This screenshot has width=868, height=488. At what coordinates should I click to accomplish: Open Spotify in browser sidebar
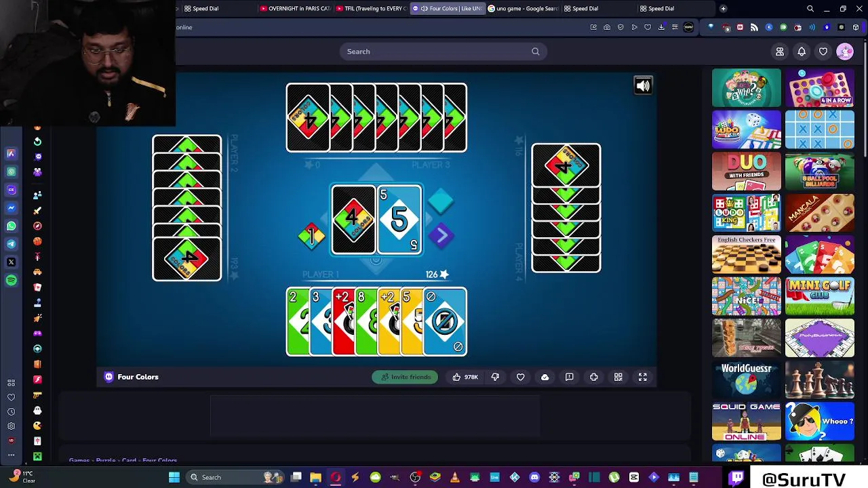[x=11, y=280]
